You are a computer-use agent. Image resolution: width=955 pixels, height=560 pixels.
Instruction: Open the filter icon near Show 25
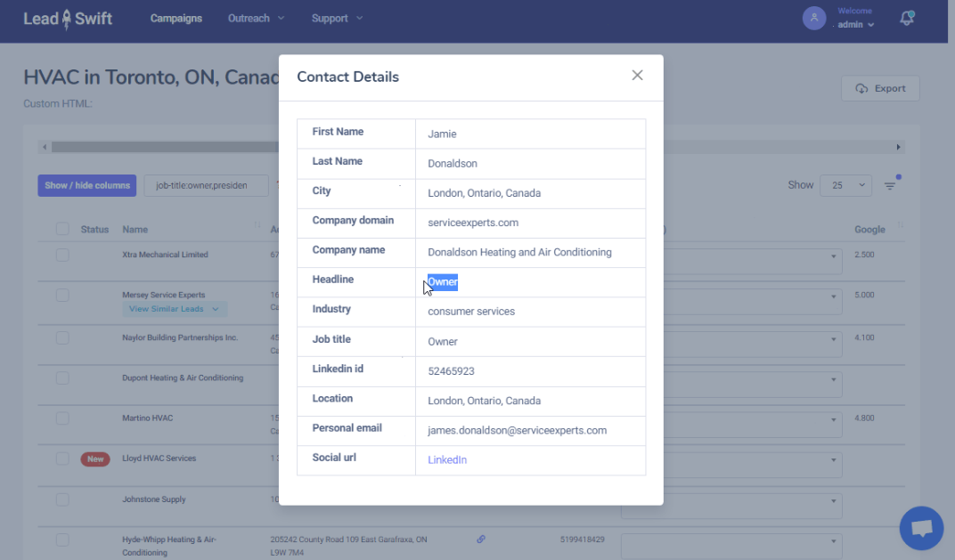click(x=890, y=184)
